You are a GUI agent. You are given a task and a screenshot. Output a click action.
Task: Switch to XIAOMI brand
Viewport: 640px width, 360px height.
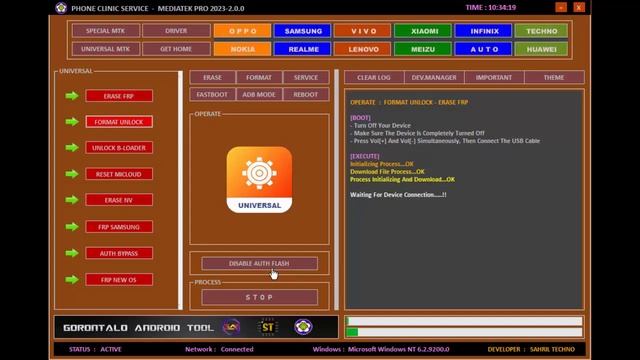(423, 31)
